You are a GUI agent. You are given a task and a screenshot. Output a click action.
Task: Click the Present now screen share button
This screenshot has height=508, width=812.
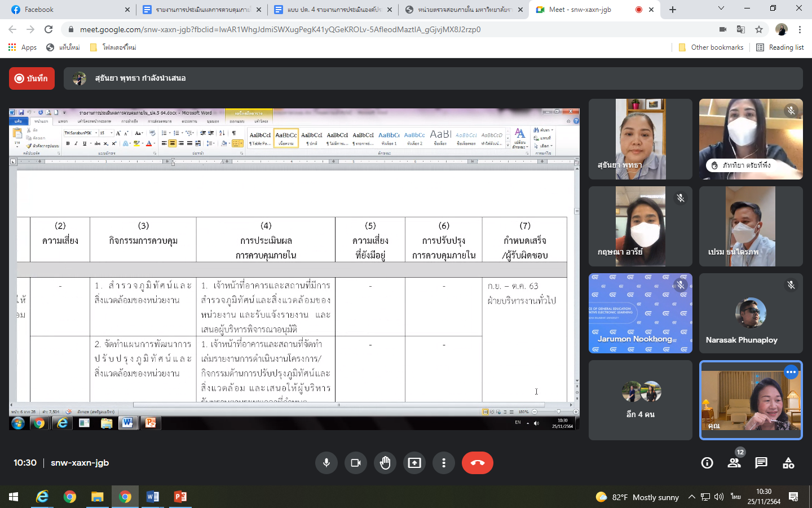[x=414, y=463]
